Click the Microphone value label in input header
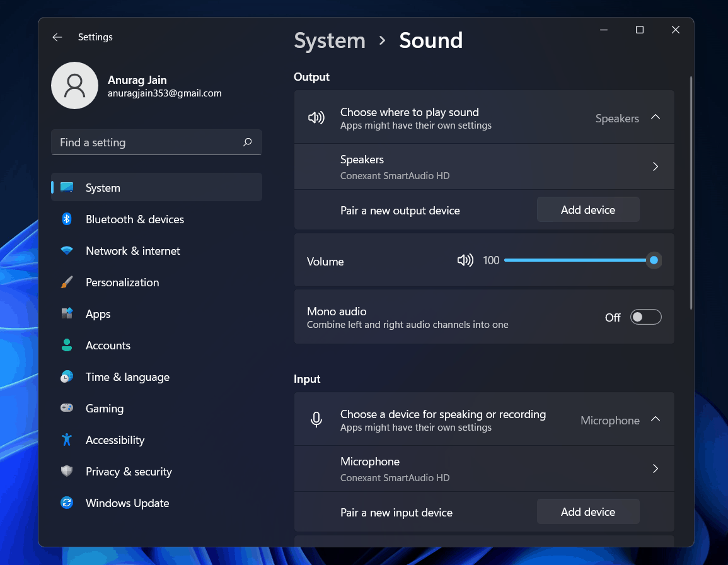The width and height of the screenshot is (728, 565). [610, 421]
